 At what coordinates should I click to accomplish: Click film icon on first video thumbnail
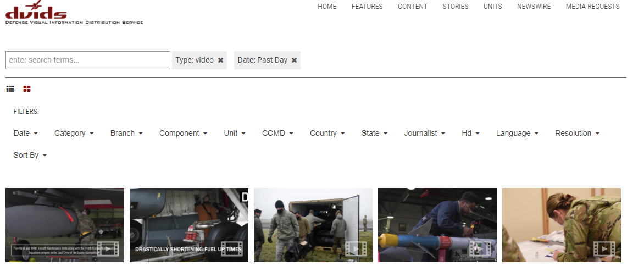click(x=107, y=249)
